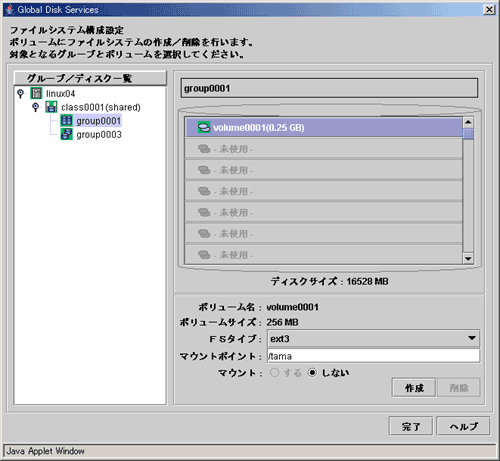Click the Java icon in title bar
Image resolution: width=500 pixels, height=461 pixels.
click(10, 10)
